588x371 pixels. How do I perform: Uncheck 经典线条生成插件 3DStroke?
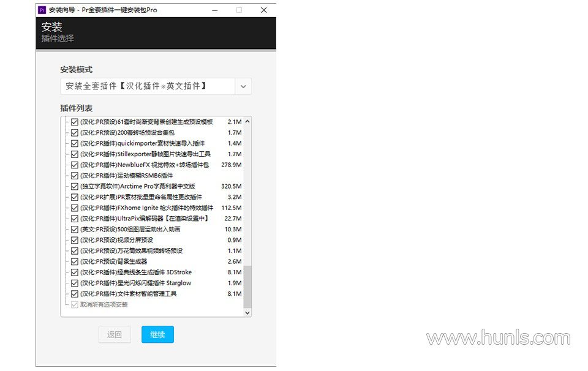[75, 272]
